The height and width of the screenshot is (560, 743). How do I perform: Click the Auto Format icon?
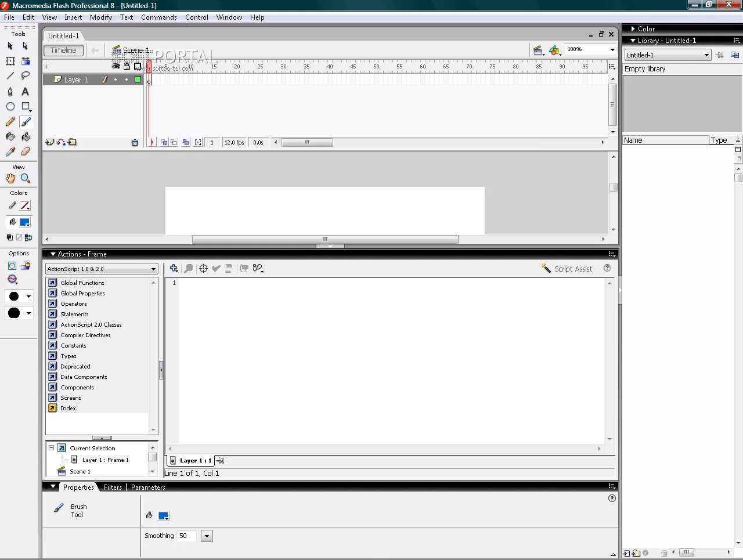[x=229, y=268]
